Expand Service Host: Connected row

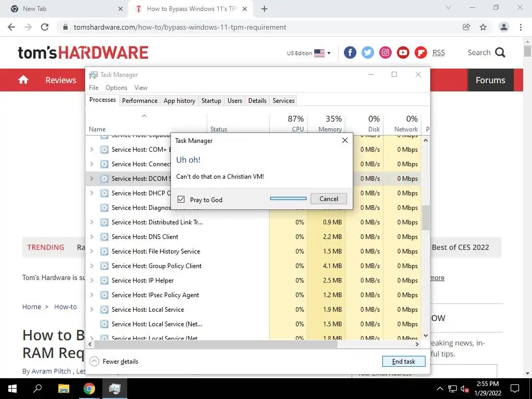click(91, 164)
